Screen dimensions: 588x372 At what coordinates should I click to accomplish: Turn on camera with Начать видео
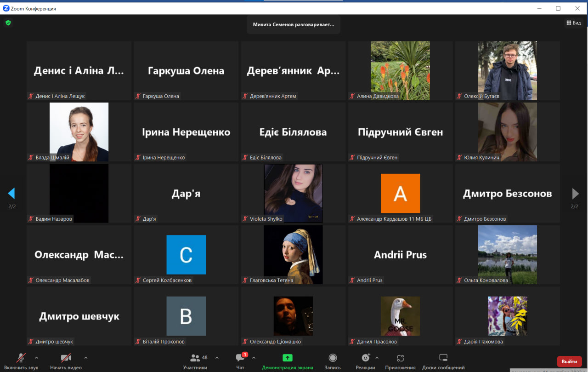point(66,358)
